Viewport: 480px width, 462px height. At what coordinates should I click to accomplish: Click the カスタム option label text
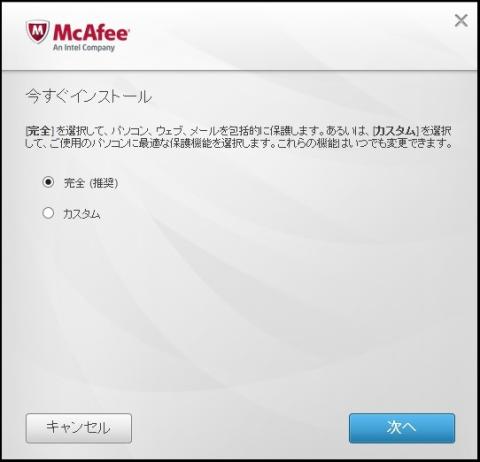point(82,214)
